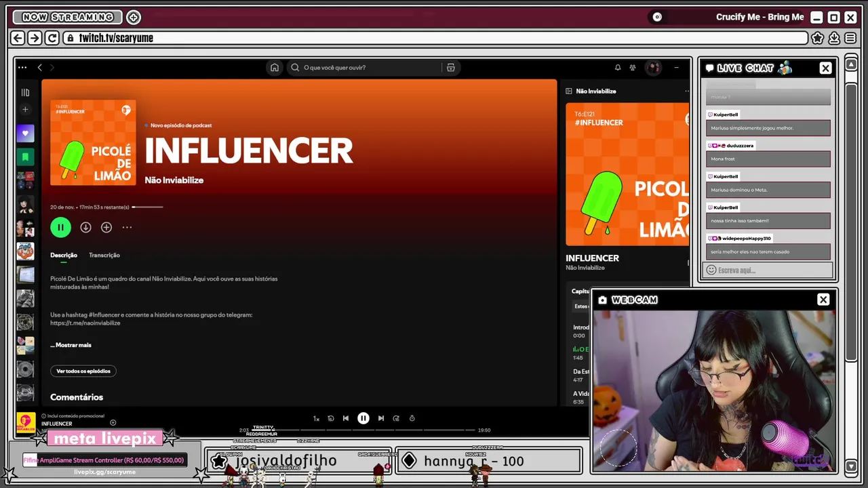Open the sleep timer icon

412,419
